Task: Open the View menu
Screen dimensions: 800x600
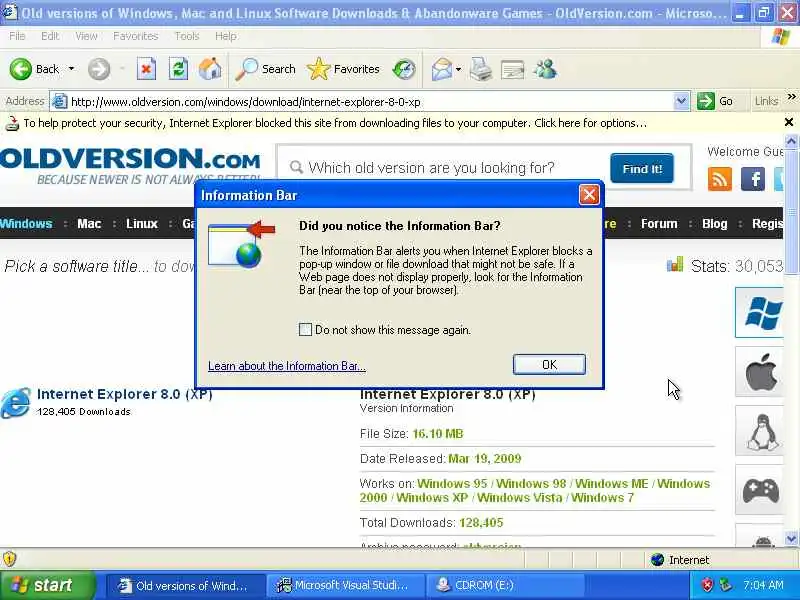Action: pyautogui.click(x=86, y=36)
